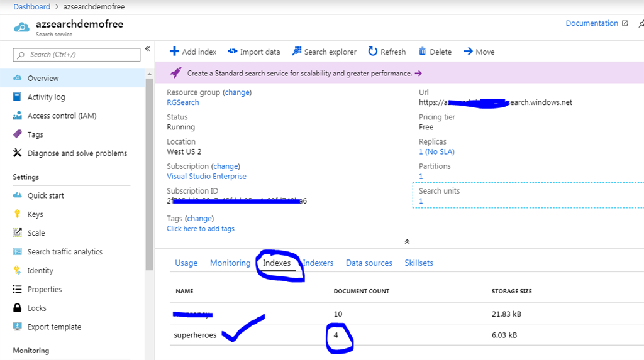The width and height of the screenshot is (644, 360).
Task: Collapse the sidebar with the double chevron
Action: tap(148, 49)
